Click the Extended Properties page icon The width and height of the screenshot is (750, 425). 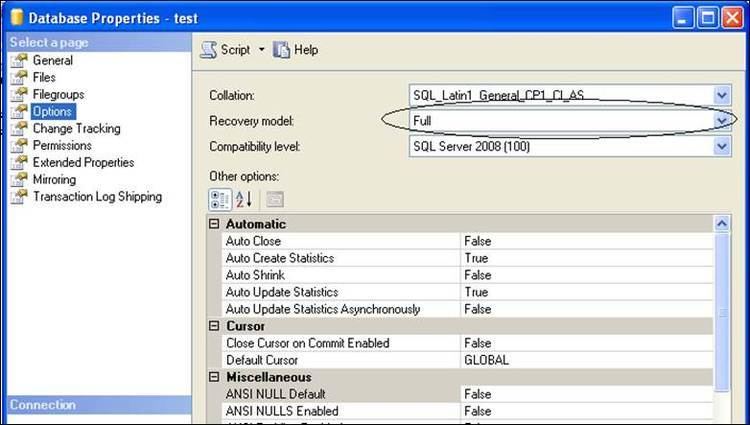tap(19, 163)
